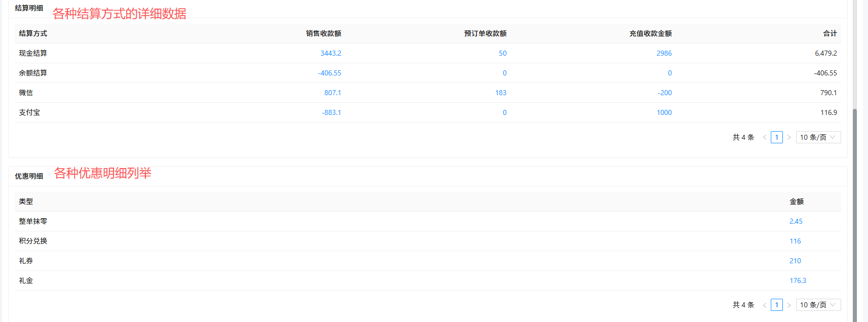Screen dimensions: 868x322
Task: Click the 结算明细 section title
Action: [x=29, y=8]
